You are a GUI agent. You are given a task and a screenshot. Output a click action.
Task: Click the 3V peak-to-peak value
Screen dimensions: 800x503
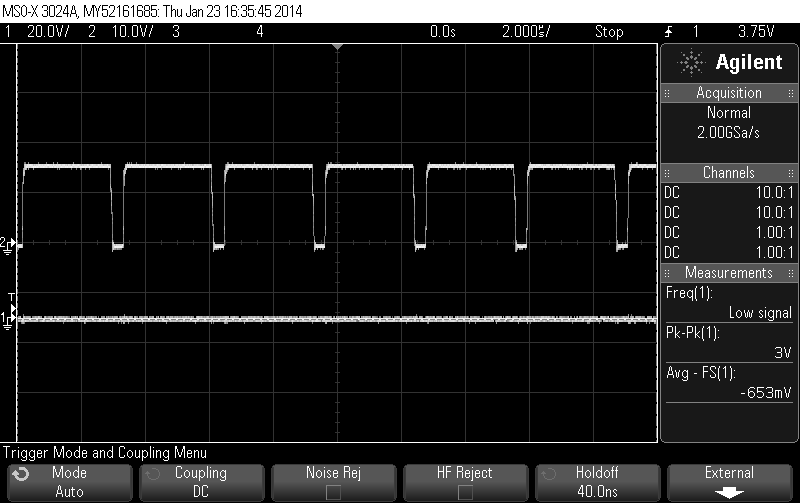pos(783,353)
